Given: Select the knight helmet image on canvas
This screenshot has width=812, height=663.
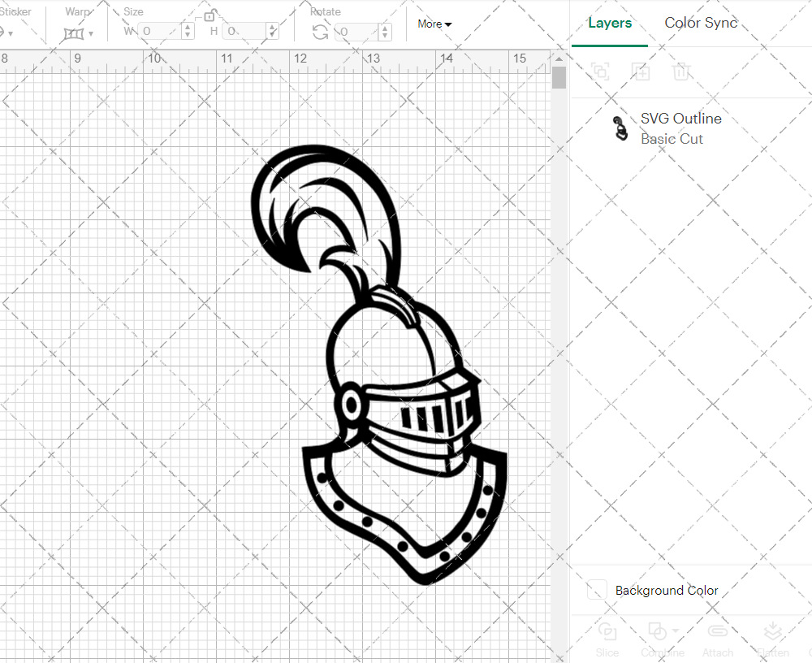Looking at the screenshot, I should 379,365.
